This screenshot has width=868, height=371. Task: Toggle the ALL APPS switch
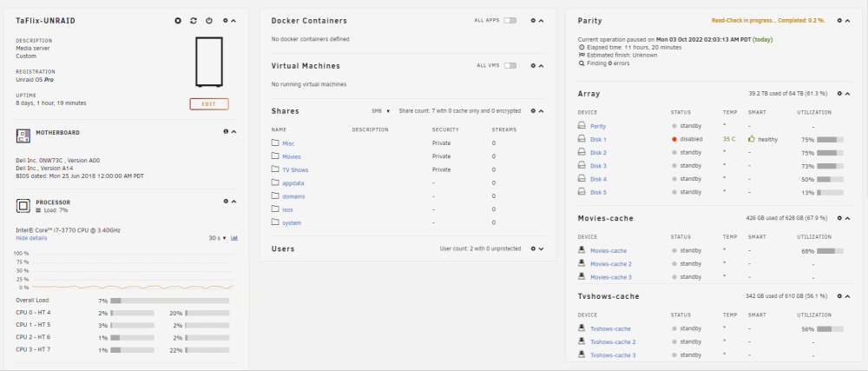[x=510, y=21]
